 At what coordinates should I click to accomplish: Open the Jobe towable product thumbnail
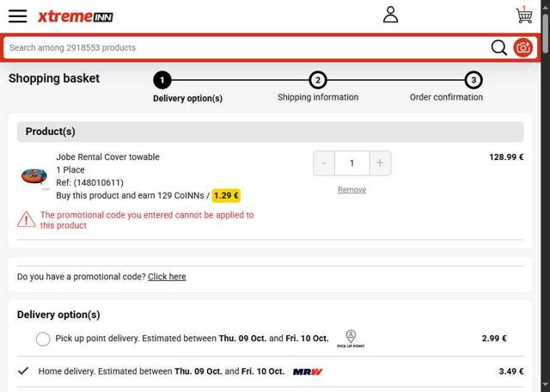(34, 176)
